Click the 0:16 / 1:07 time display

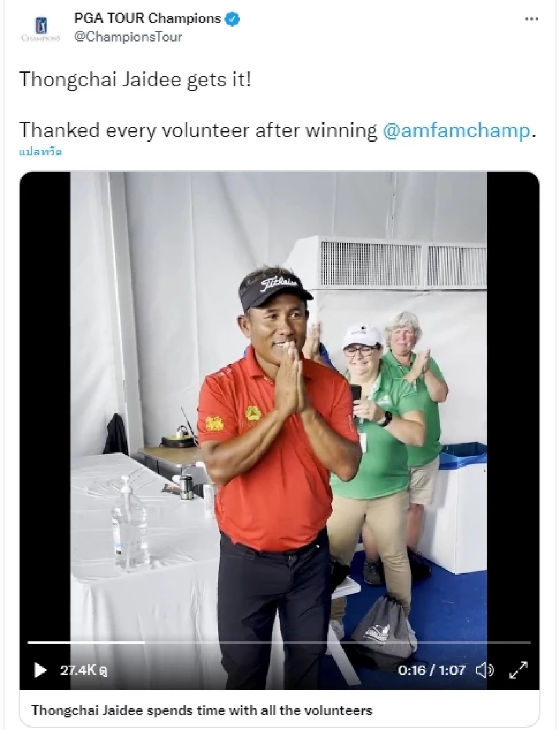click(432, 670)
